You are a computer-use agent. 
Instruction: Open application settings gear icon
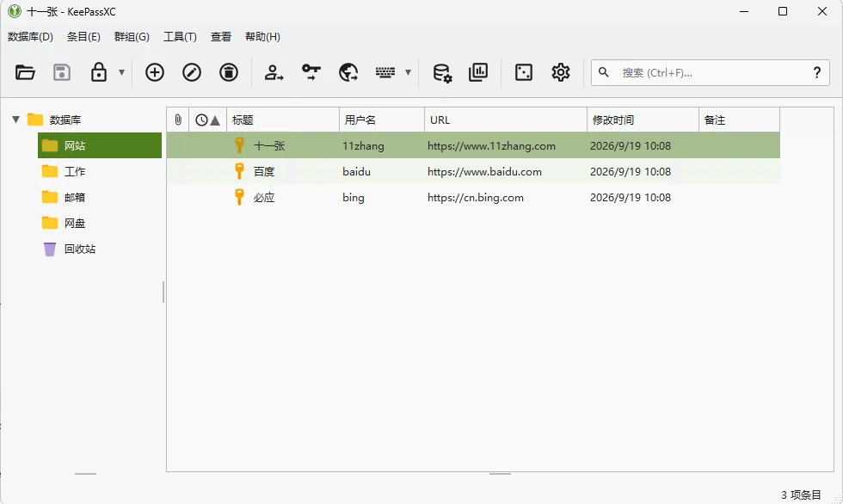coord(561,72)
